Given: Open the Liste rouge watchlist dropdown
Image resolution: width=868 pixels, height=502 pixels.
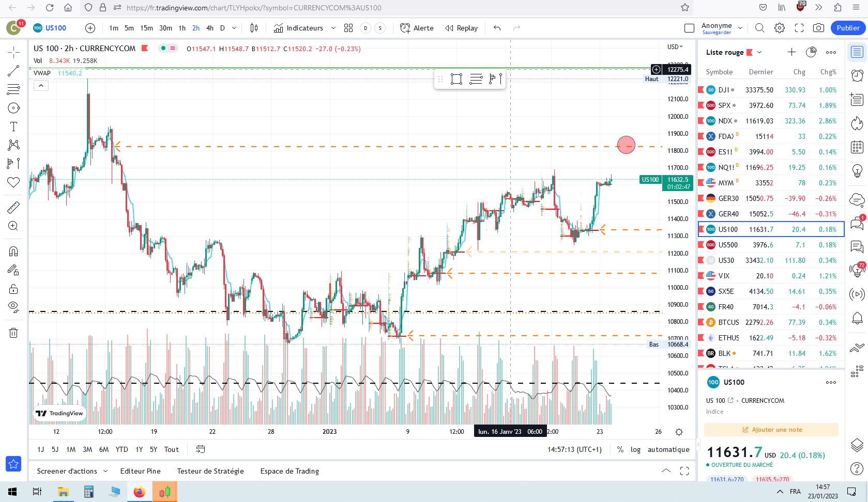Looking at the screenshot, I should click(x=759, y=52).
